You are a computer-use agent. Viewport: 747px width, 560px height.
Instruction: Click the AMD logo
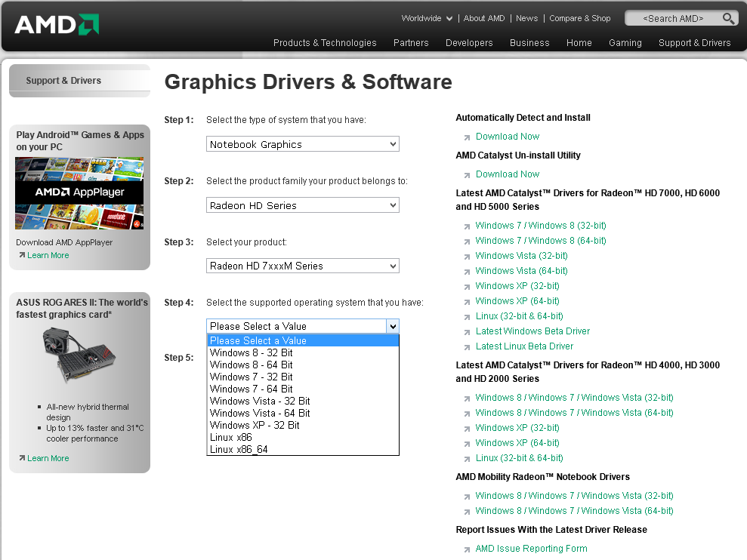57,25
